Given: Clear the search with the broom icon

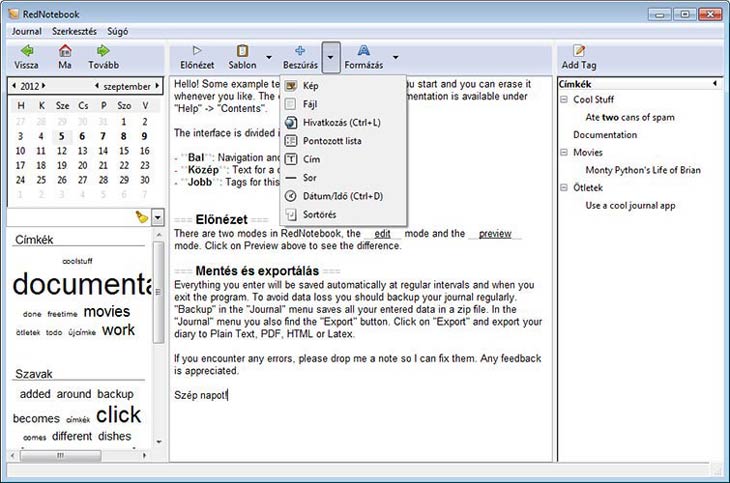Looking at the screenshot, I should [140, 217].
